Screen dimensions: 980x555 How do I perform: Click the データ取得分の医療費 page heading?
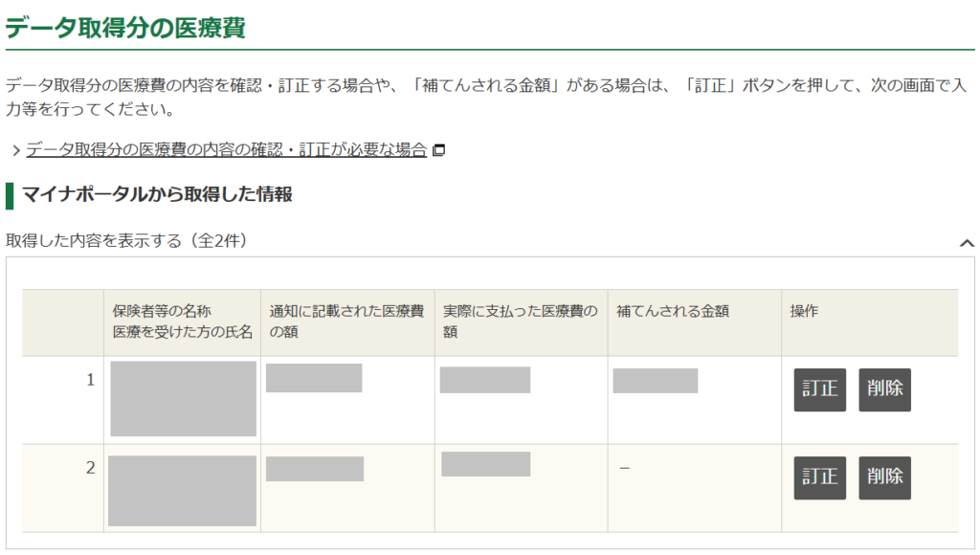point(125,28)
